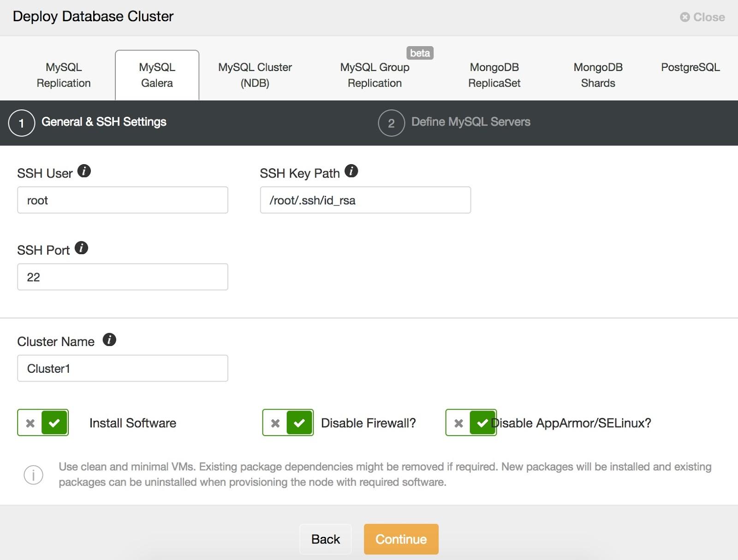This screenshot has height=560, width=738.
Task: Open the MySQL Cluster (NDB) tab
Action: 255,75
